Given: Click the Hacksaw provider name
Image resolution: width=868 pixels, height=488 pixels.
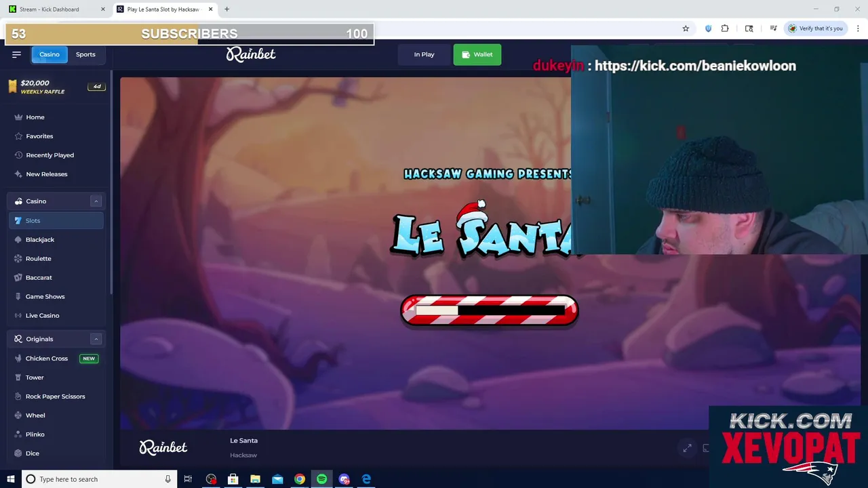Looking at the screenshot, I should coord(243,455).
